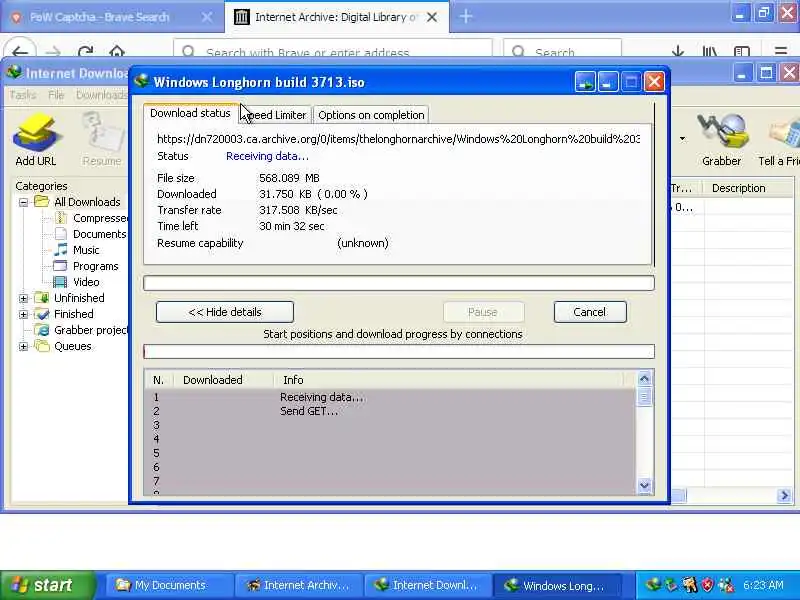This screenshot has width=800, height=600.
Task: Click the Description column header
Action: tap(748, 188)
